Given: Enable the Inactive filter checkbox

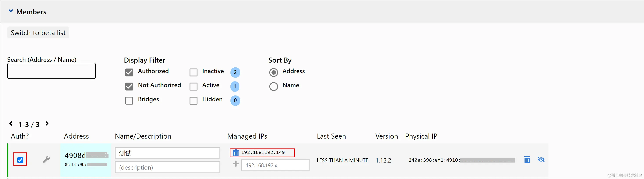Looking at the screenshot, I should (193, 72).
